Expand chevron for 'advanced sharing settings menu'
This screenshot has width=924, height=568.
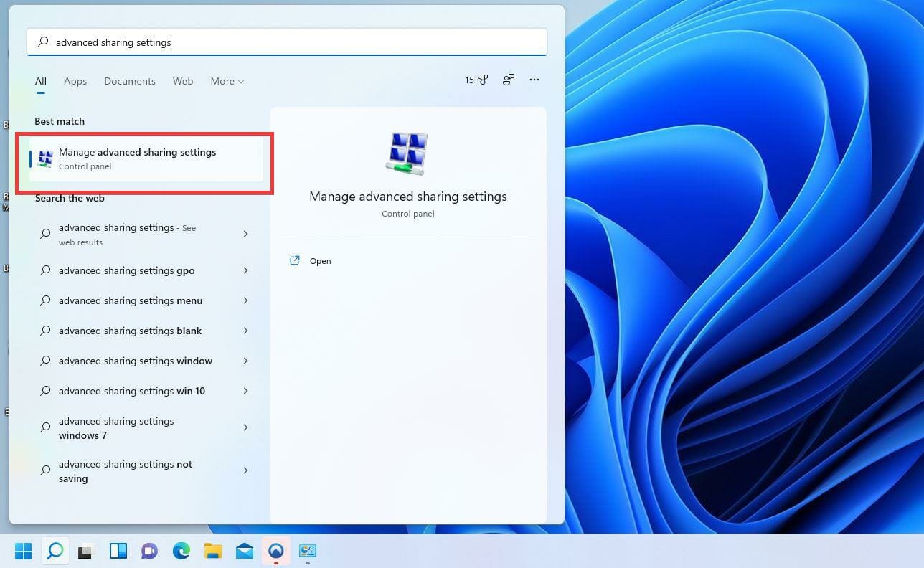245,300
